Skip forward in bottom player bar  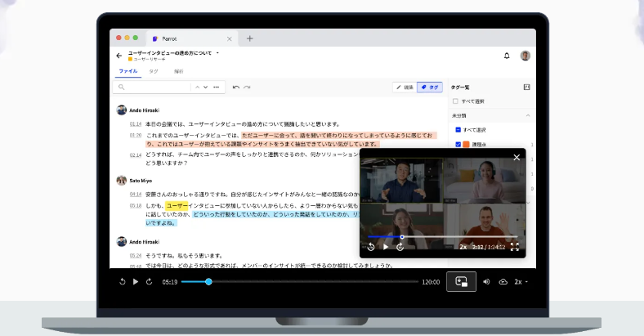149,282
